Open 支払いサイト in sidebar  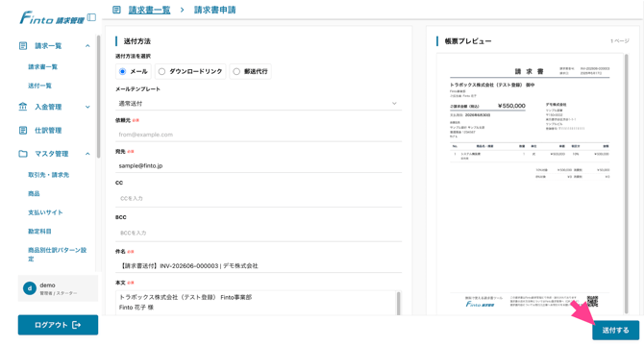pyautogui.click(x=45, y=212)
